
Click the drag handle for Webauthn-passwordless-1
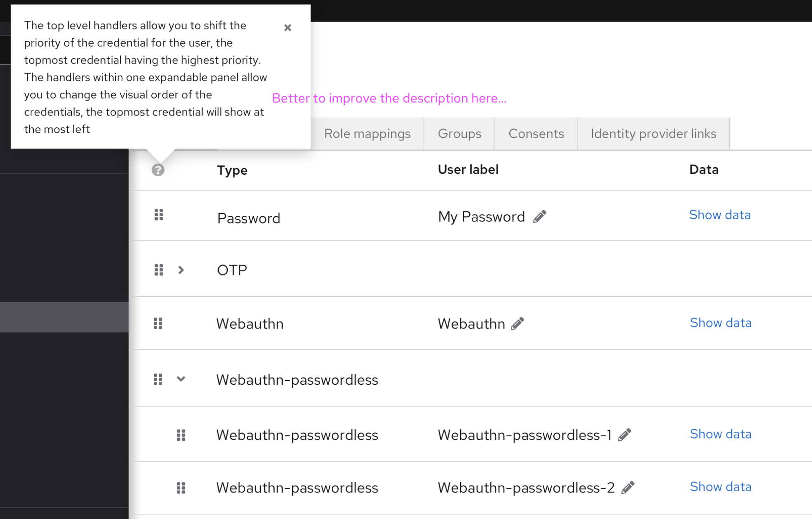(x=181, y=435)
